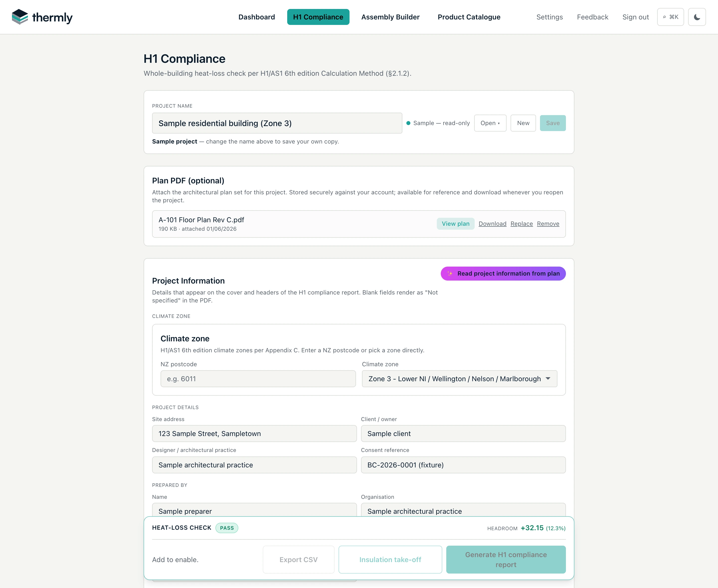
Task: Open the Feedback link in the header
Action: (x=592, y=17)
